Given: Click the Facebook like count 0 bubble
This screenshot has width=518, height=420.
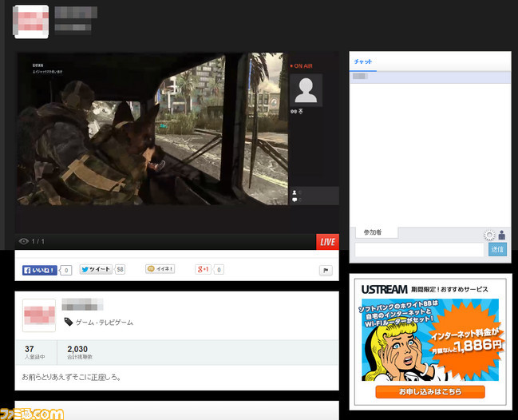Looking at the screenshot, I should [x=65, y=271].
